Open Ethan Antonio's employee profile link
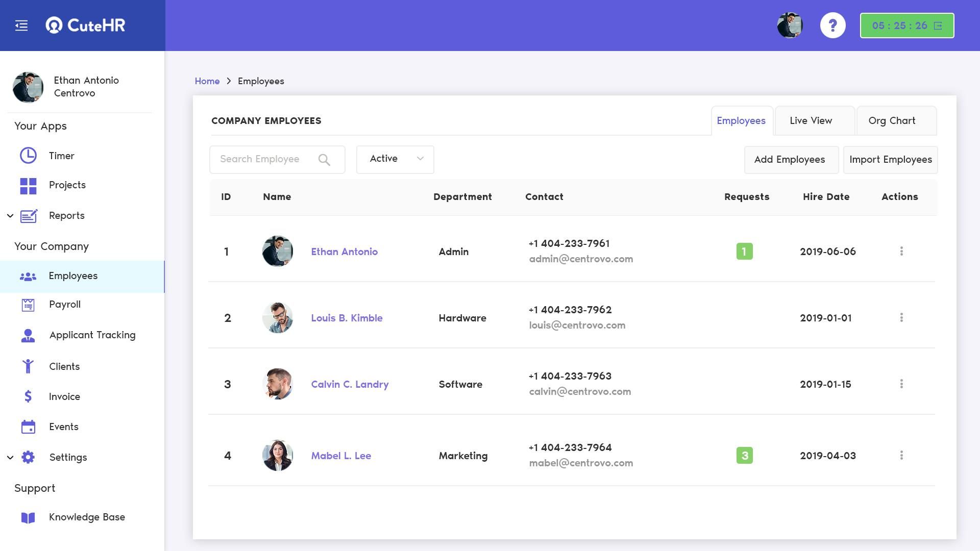Screen dimensions: 980x551 coord(345,252)
